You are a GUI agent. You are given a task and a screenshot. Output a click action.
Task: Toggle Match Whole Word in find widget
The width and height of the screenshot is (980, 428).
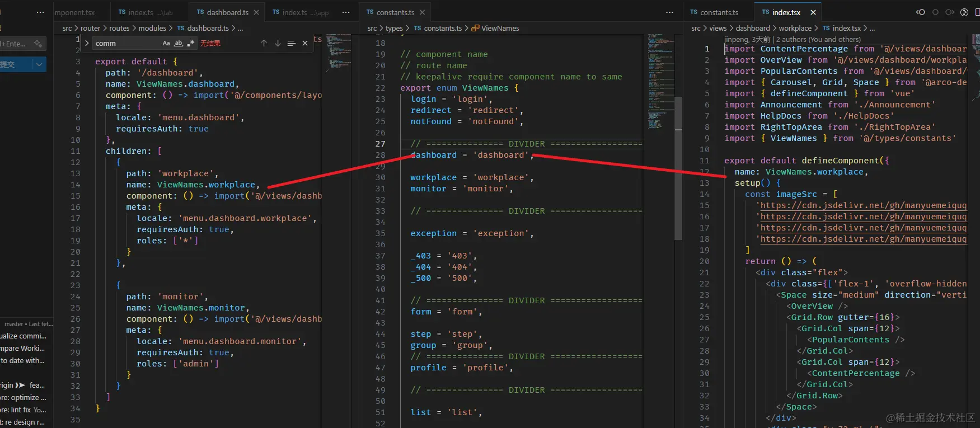click(x=179, y=43)
